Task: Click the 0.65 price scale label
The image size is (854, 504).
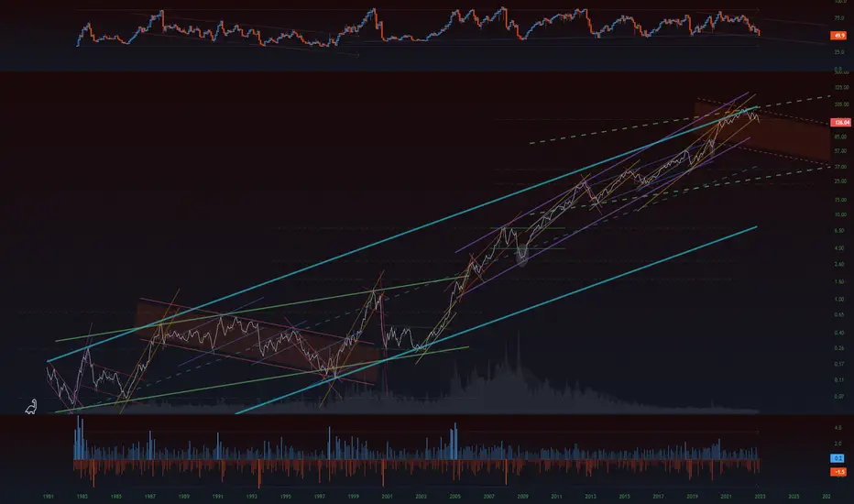Action: click(839, 315)
